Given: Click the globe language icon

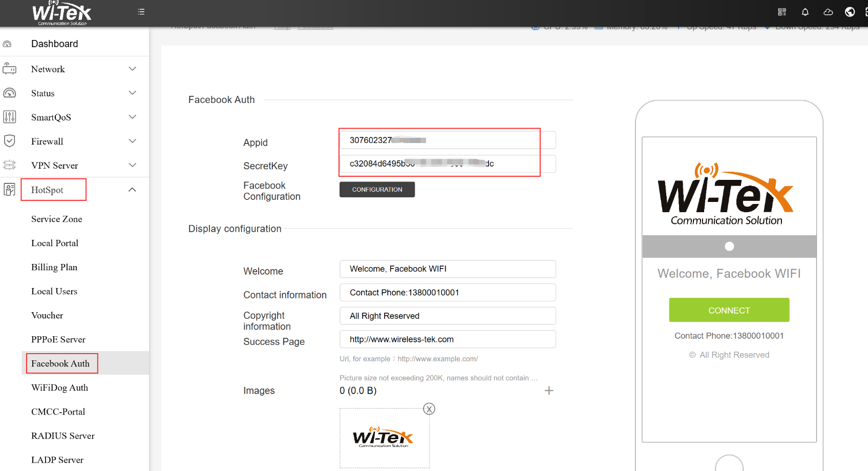Looking at the screenshot, I should point(850,12).
